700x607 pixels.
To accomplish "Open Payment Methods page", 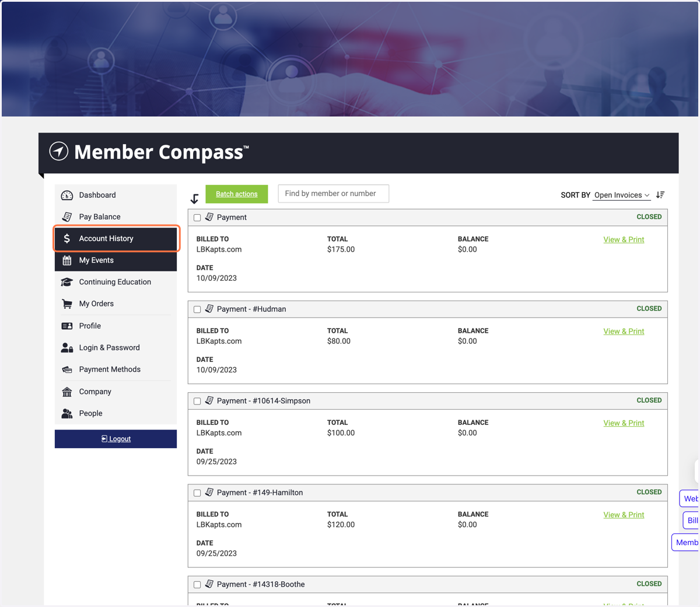I will (x=116, y=369).
